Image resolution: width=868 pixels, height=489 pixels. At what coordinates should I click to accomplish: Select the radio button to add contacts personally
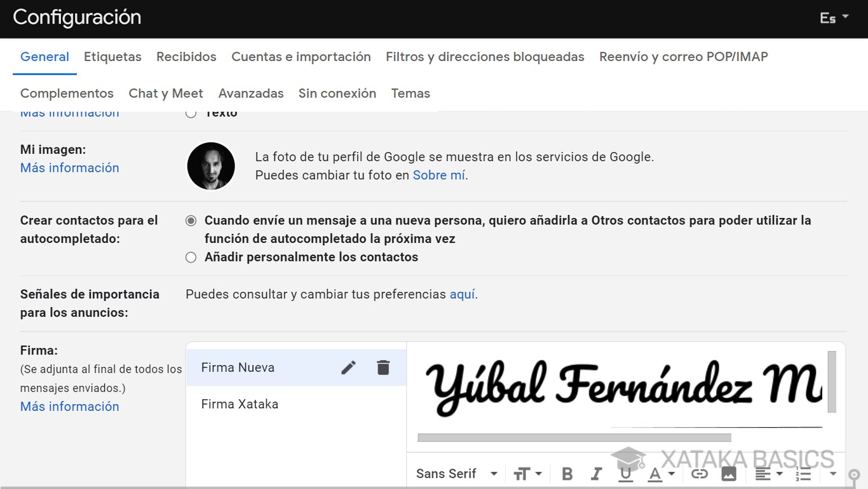[191, 257]
